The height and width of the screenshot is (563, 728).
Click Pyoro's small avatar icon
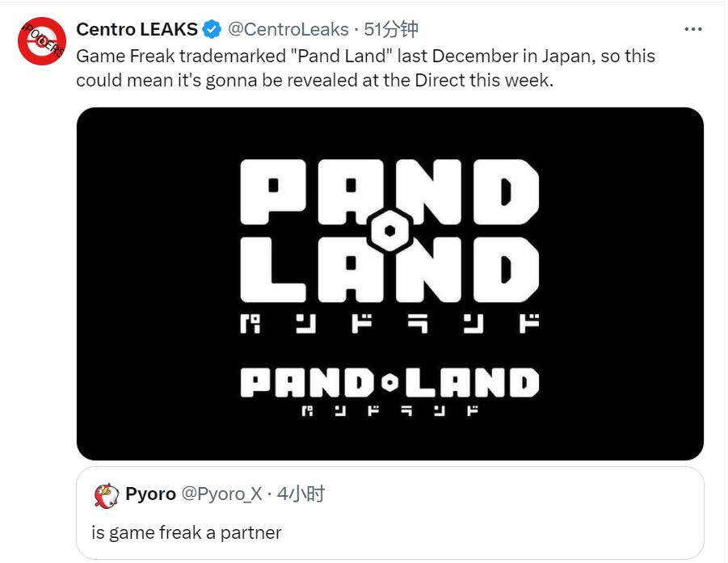[x=107, y=494]
